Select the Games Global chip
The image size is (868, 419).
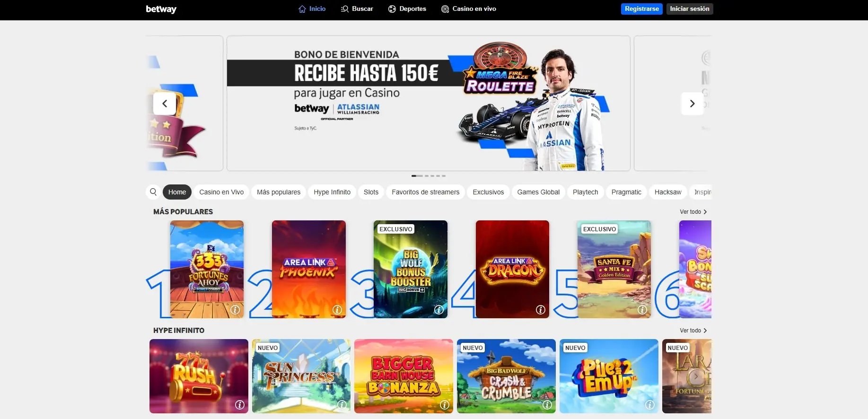[538, 192]
